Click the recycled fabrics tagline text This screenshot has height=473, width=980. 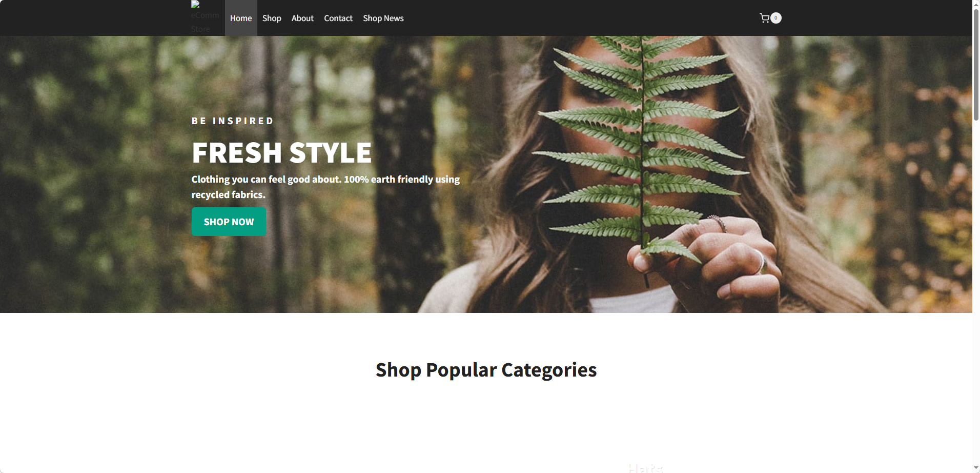pyautogui.click(x=325, y=187)
